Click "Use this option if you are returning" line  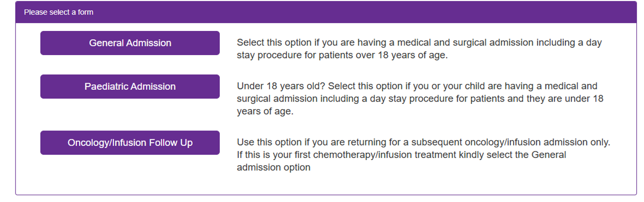(x=423, y=143)
